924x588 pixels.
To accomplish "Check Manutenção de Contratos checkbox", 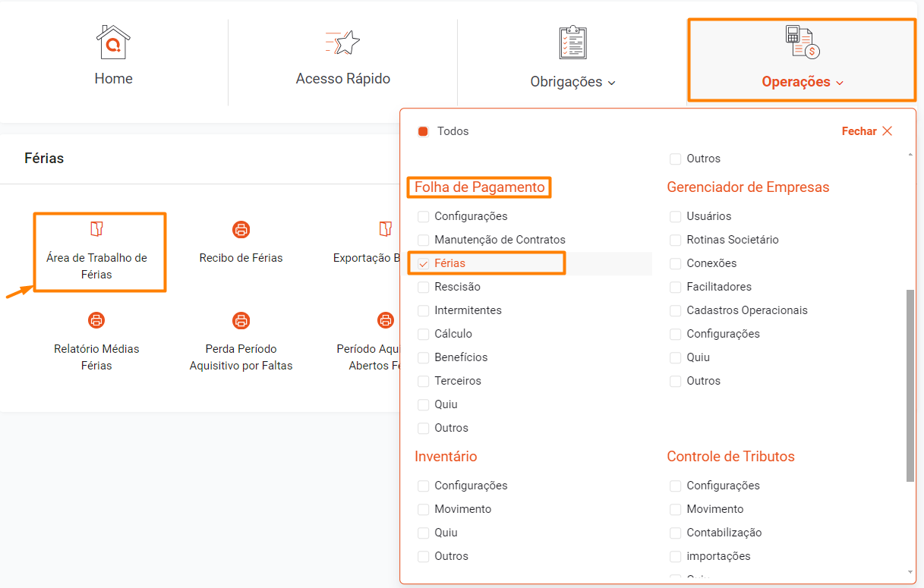I will (424, 240).
